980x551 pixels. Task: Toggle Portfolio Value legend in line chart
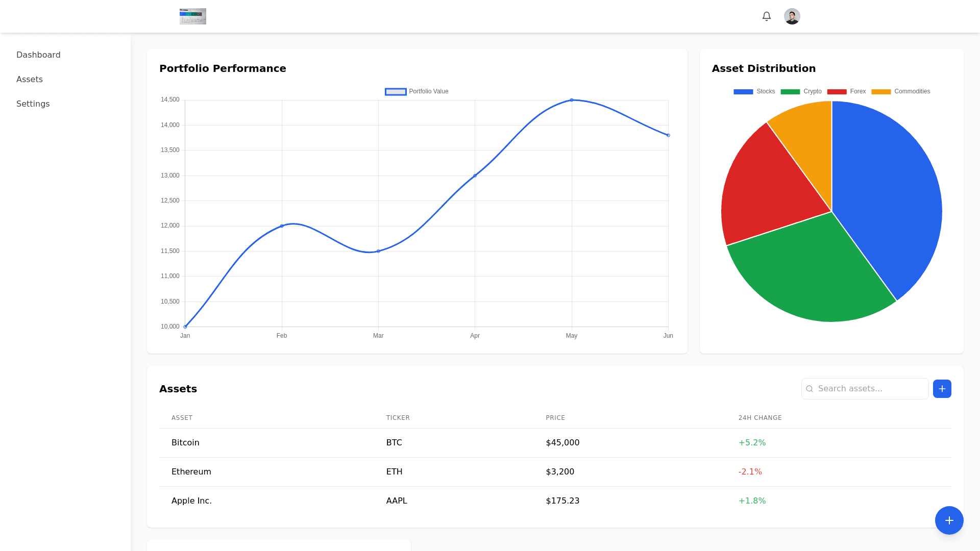coord(416,92)
